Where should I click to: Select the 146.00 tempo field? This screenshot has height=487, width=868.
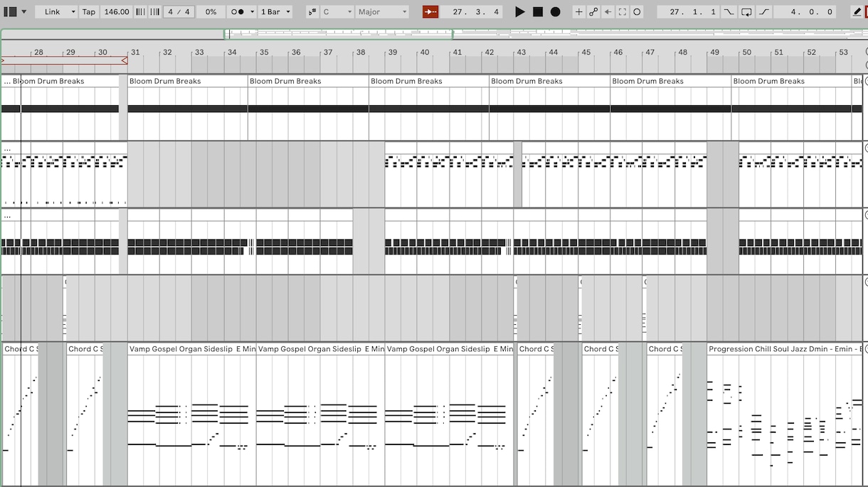tap(116, 11)
